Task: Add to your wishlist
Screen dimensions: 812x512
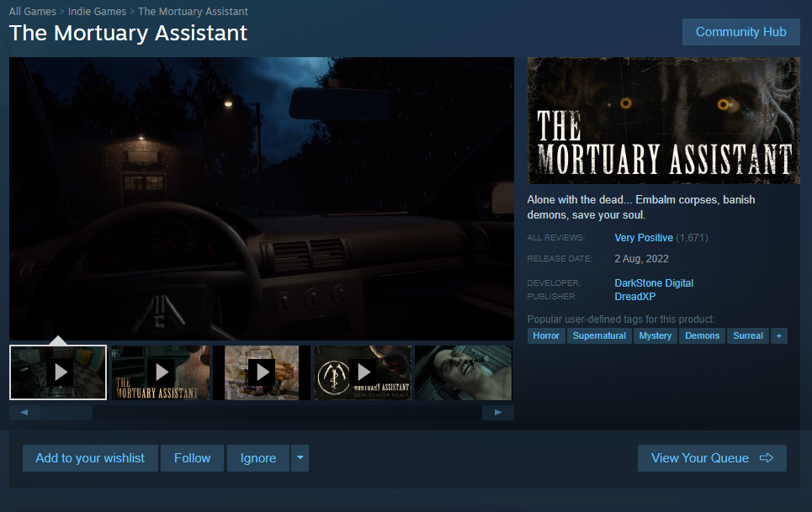Action: 90,458
